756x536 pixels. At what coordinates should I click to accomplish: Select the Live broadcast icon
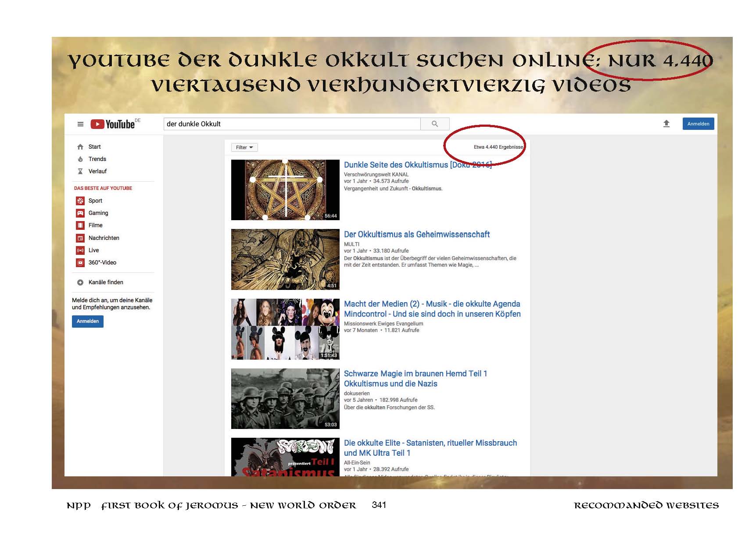80,250
